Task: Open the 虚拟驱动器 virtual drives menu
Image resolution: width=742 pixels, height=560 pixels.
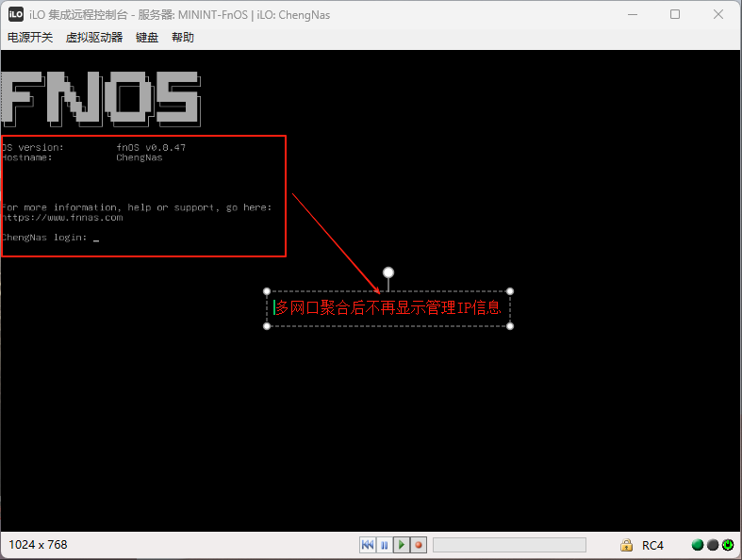Action: [93, 38]
